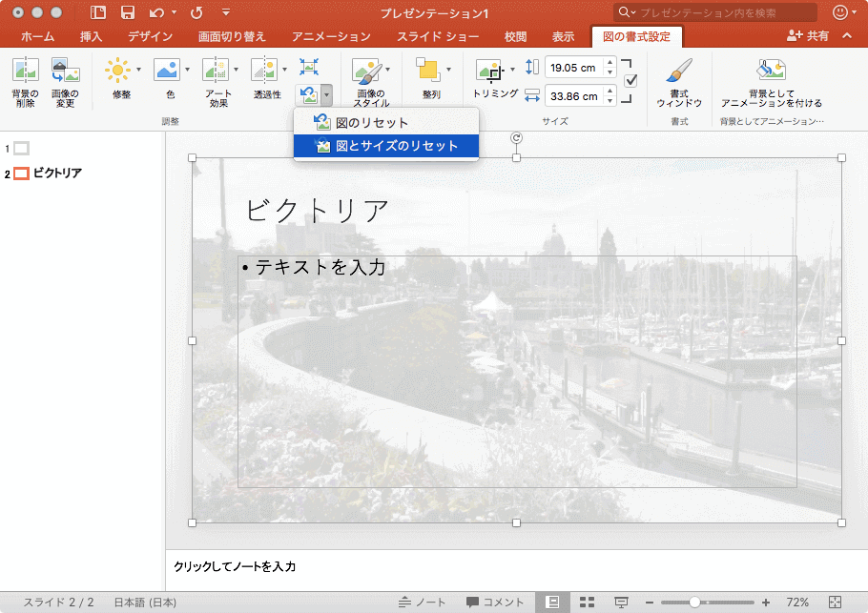Click the 共有 (Share) button
This screenshot has height=613, width=868.
coord(807,35)
